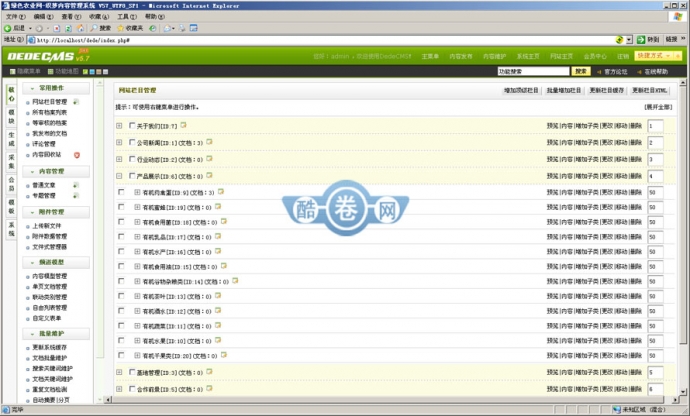Click the 更新栏目缓存 button
Viewport: 690px width, 416px height.
click(606, 91)
